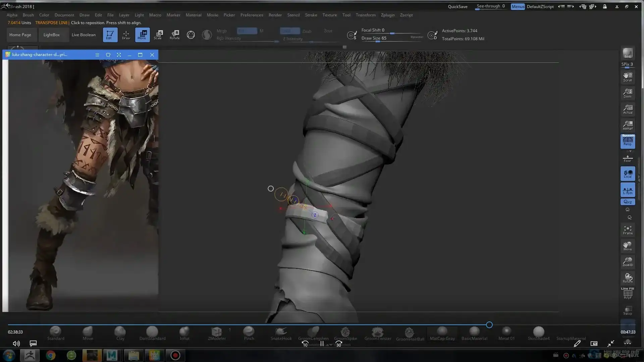Click the BPR render icon

pos(628,53)
